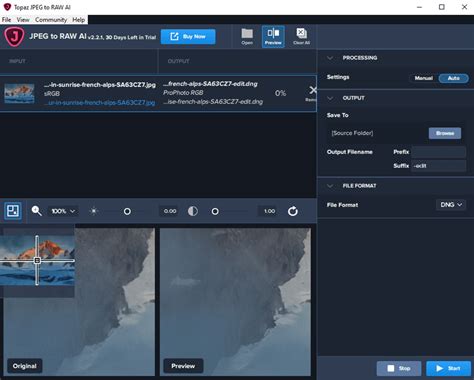Open the DNG file format dropdown
The width and height of the screenshot is (474, 380).
(451, 205)
